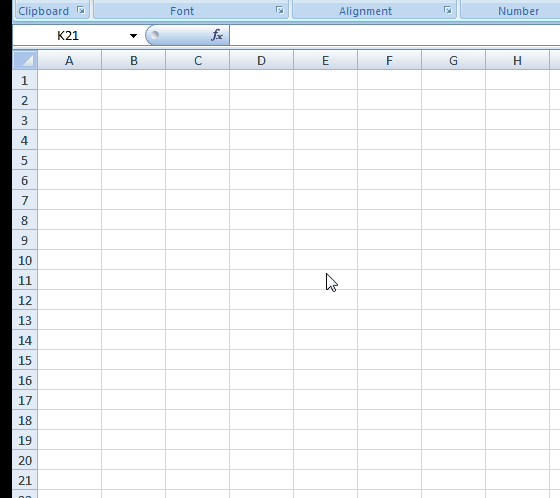Click the Clipboard group label
The image size is (560, 498).
[x=44, y=11]
